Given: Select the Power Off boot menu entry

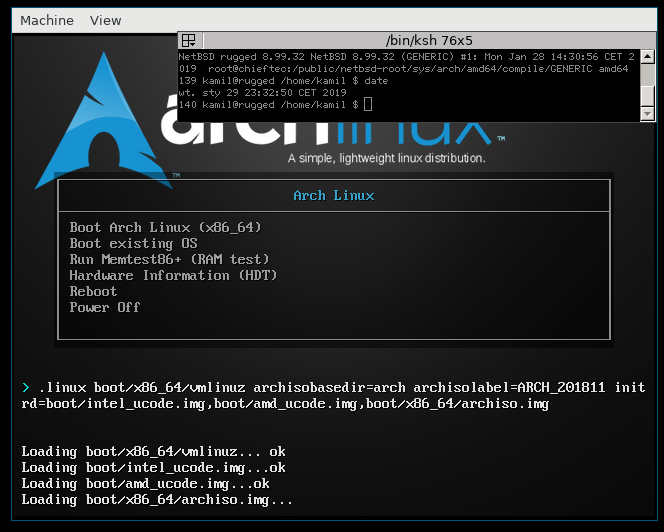Looking at the screenshot, I should click(105, 307).
